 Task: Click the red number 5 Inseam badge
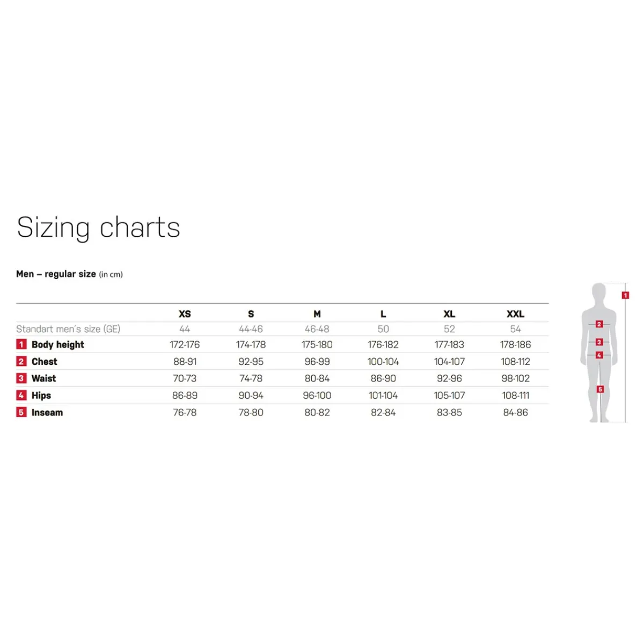coord(21,413)
